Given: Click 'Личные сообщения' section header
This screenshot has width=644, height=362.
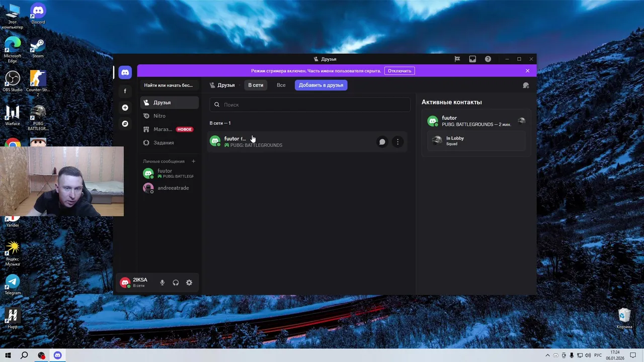Looking at the screenshot, I should coord(164,161).
